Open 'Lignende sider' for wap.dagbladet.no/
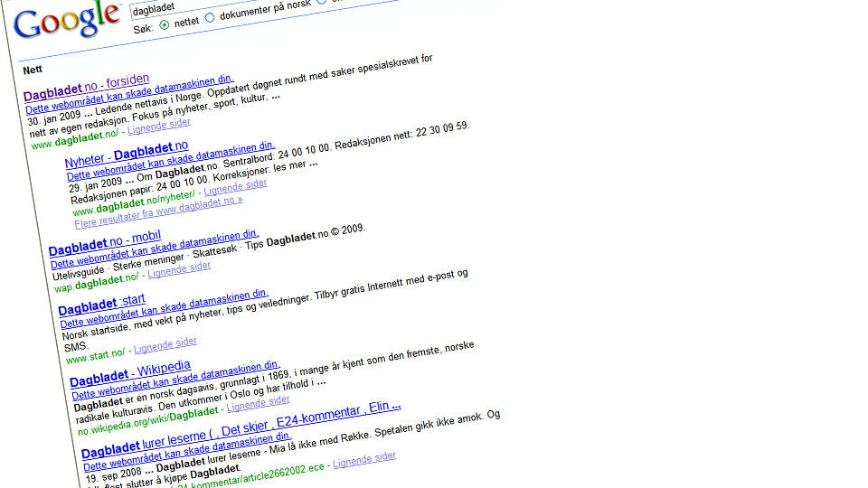 click(x=179, y=269)
